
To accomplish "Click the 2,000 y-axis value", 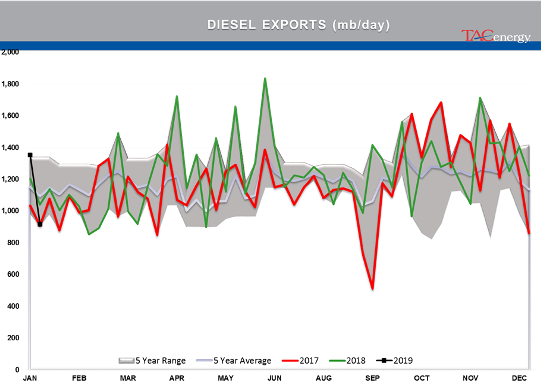I will pyautogui.click(x=10, y=52).
